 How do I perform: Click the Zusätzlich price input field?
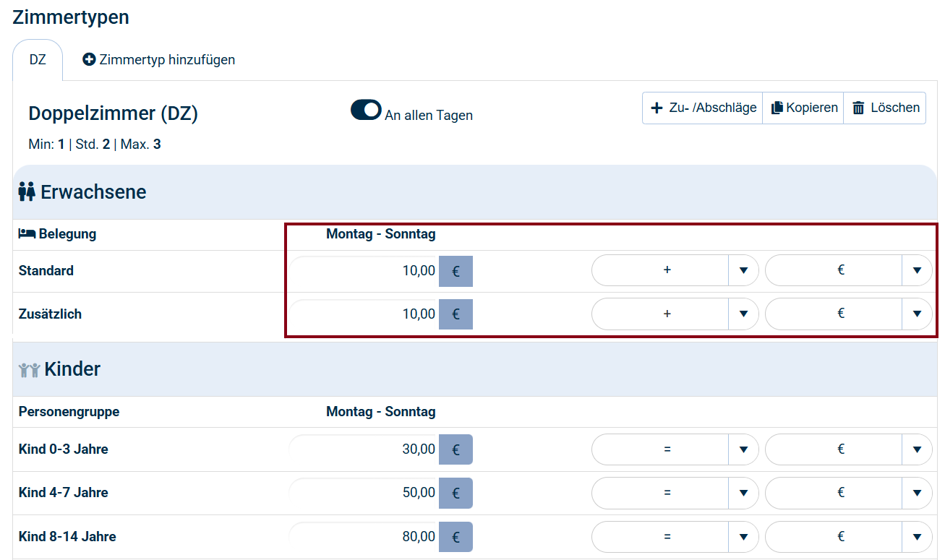pyautogui.click(x=365, y=314)
